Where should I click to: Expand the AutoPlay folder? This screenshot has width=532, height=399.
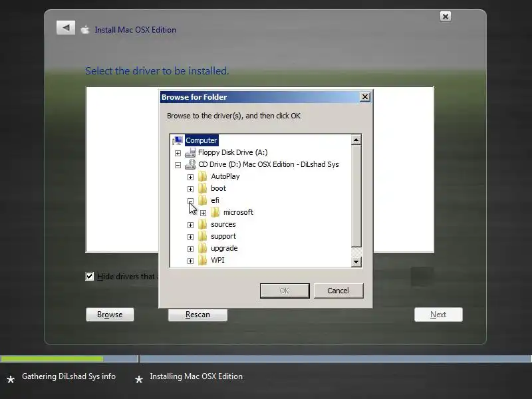(190, 177)
